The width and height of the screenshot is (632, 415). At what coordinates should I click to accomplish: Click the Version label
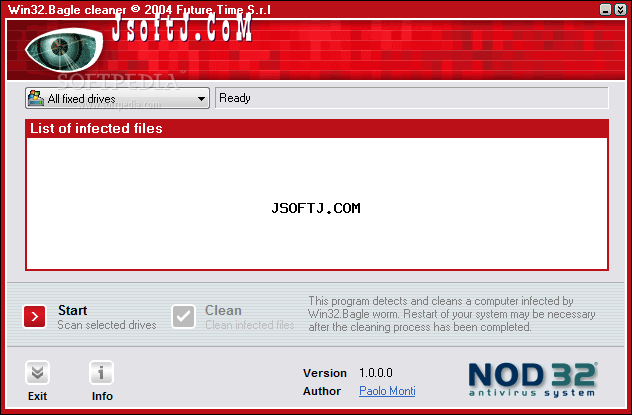point(324,373)
